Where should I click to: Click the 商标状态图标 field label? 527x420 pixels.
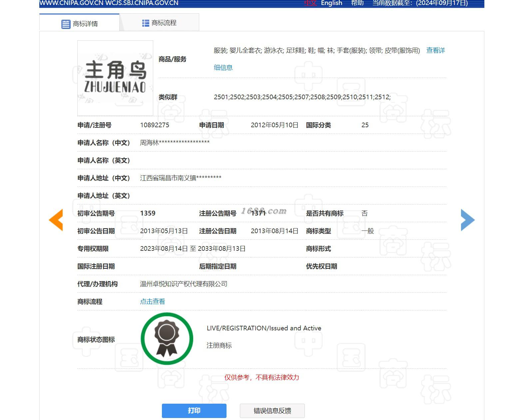tap(96, 339)
